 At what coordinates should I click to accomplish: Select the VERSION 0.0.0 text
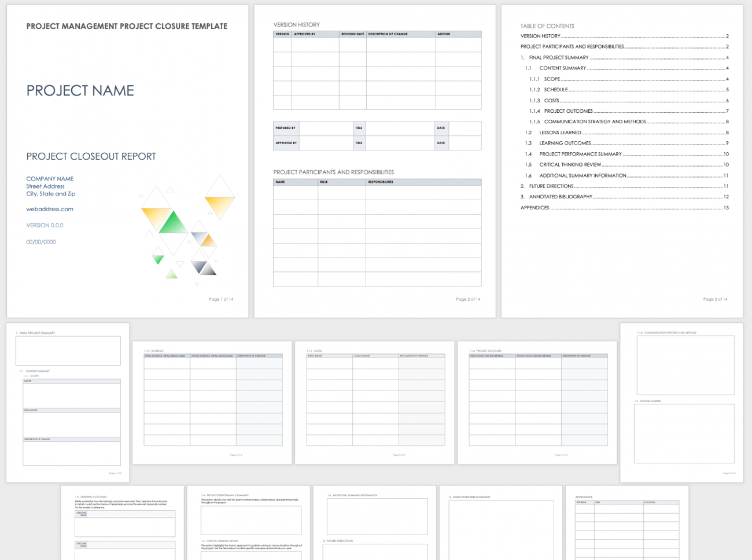pos(45,225)
